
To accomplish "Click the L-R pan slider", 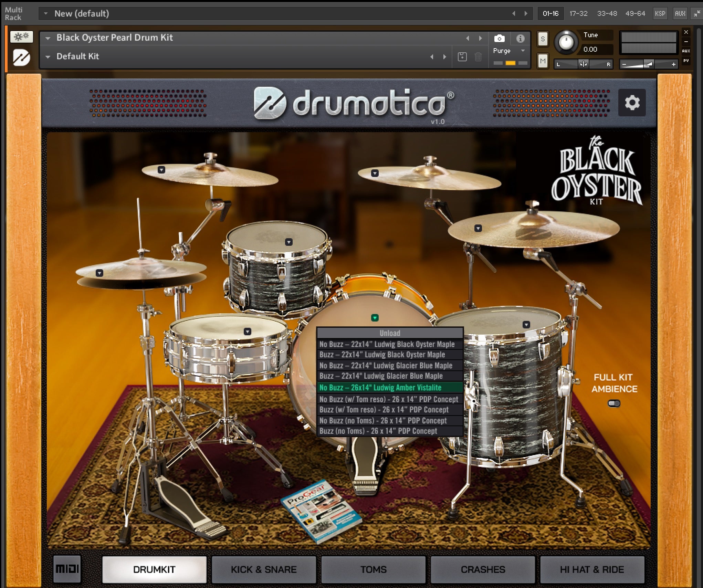I will (583, 64).
